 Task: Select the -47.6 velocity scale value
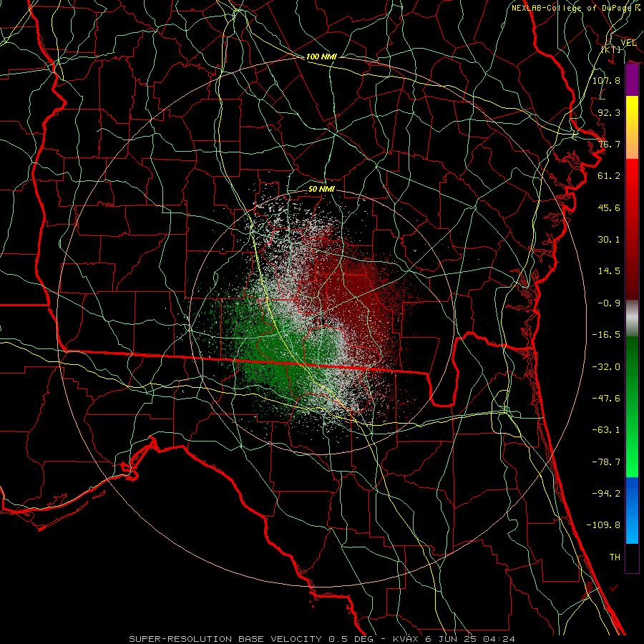[606, 399]
